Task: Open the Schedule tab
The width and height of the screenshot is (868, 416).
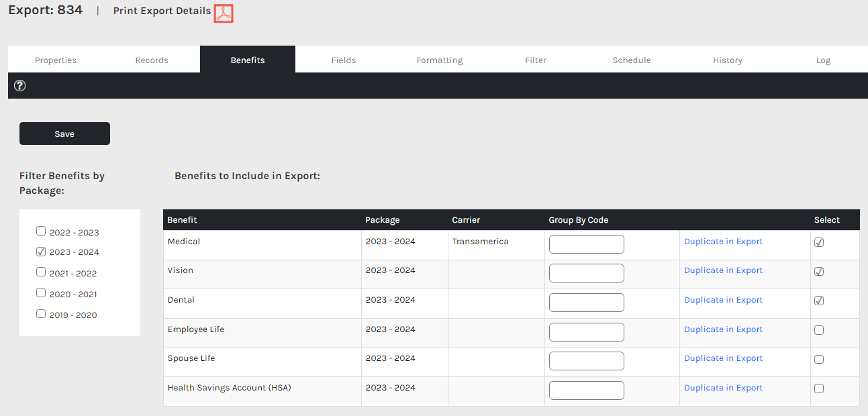Action: [x=632, y=60]
